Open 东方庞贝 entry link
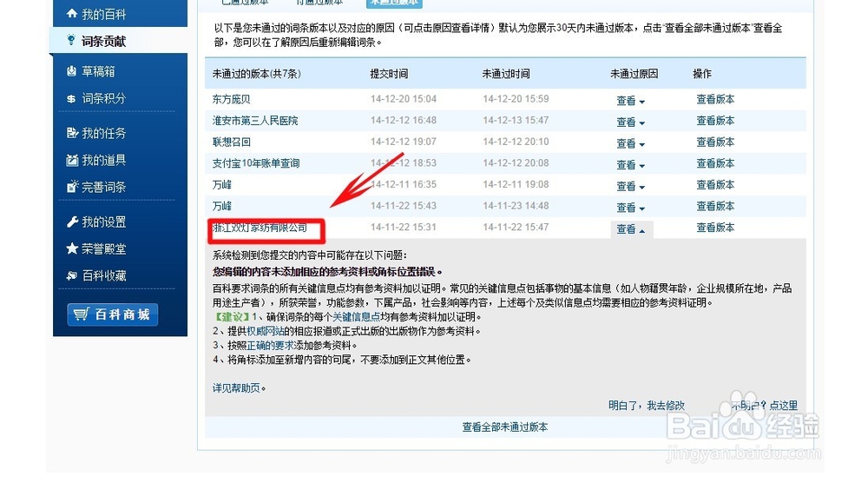868x483 pixels. tap(232, 99)
